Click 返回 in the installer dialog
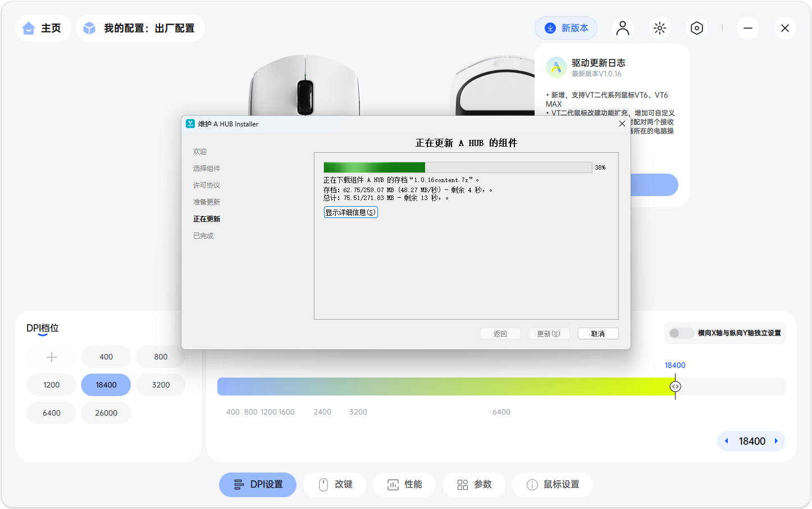This screenshot has height=509, width=812. [500, 333]
